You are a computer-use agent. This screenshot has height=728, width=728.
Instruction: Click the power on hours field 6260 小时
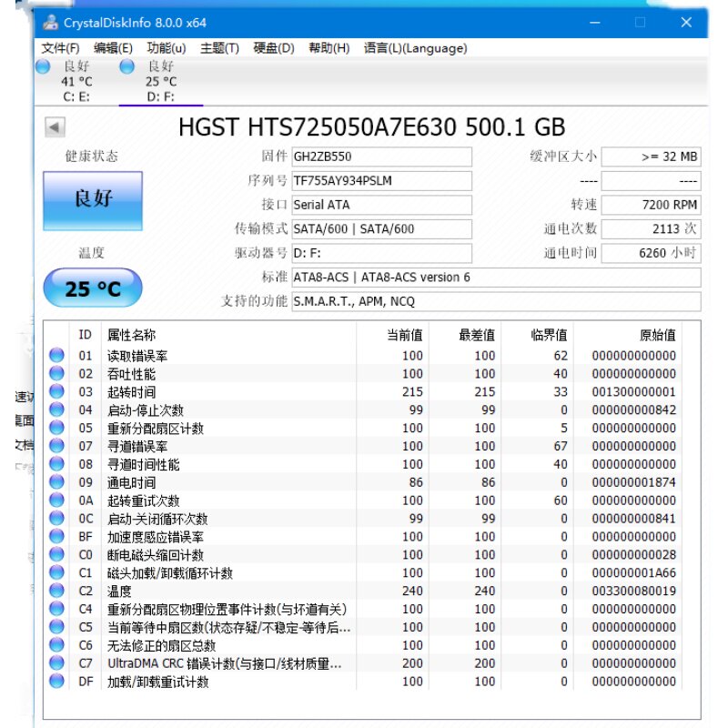[x=651, y=254]
